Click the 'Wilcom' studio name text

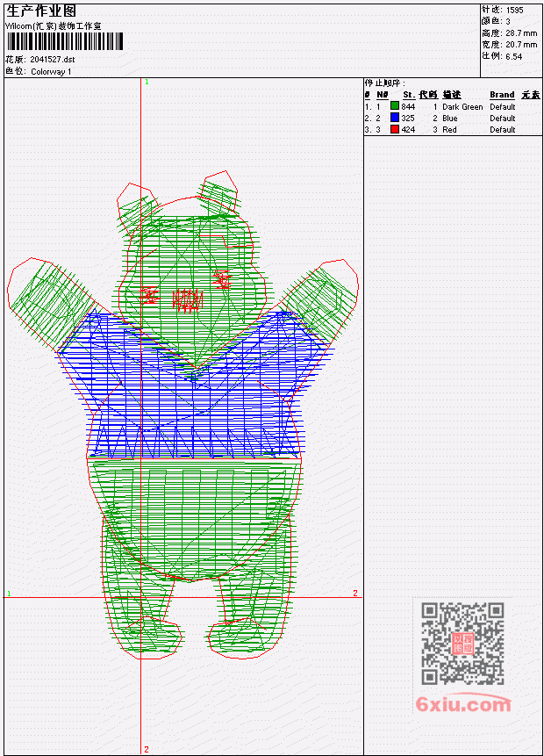54,26
